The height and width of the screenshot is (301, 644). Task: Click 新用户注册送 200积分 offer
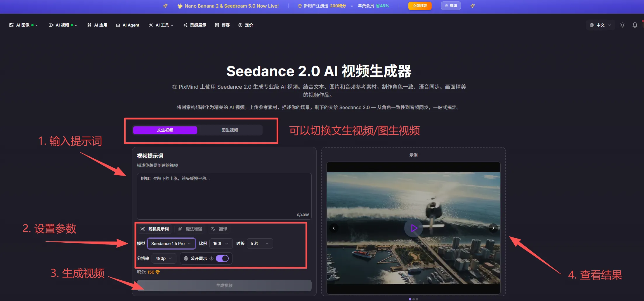coord(322,6)
